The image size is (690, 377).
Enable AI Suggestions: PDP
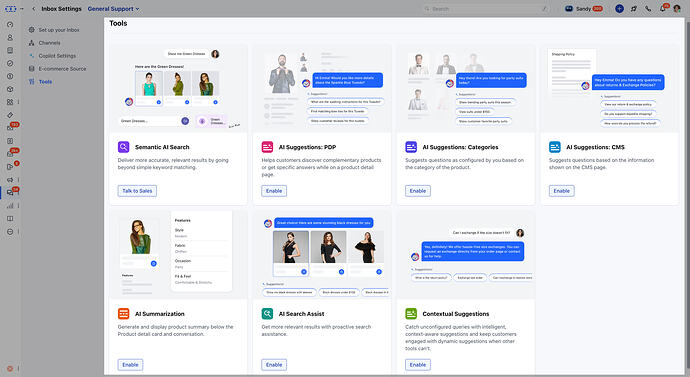pos(274,191)
